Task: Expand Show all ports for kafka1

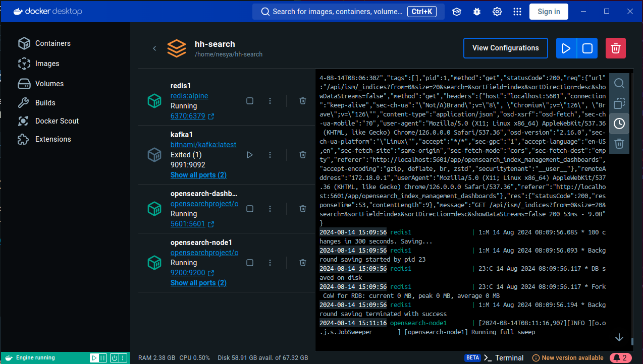Action: click(x=198, y=175)
